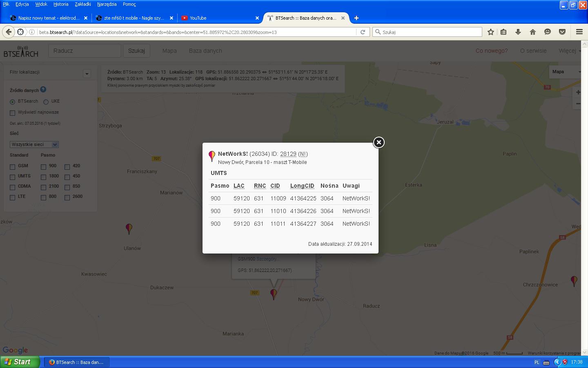Check the 2600 band checkbox

tap(67, 197)
